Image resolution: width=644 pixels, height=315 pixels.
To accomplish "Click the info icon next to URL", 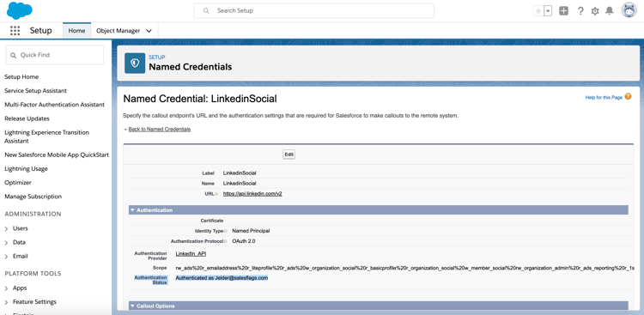I will pyautogui.click(x=216, y=194).
